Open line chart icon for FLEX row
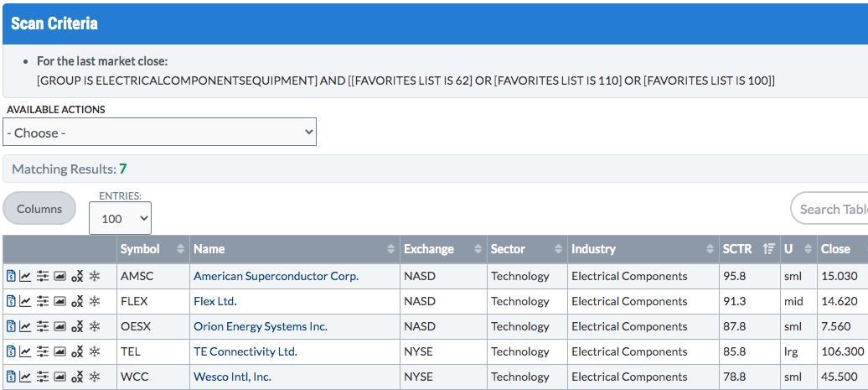 coord(25,301)
